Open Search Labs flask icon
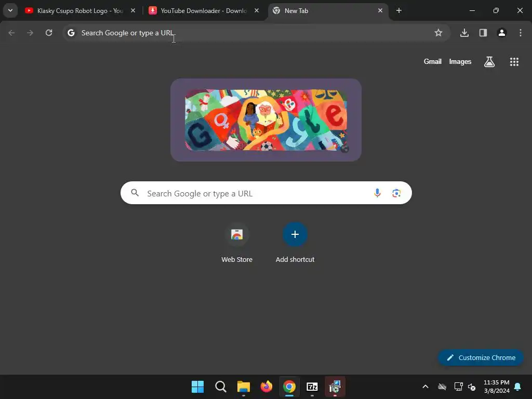 pyautogui.click(x=489, y=61)
